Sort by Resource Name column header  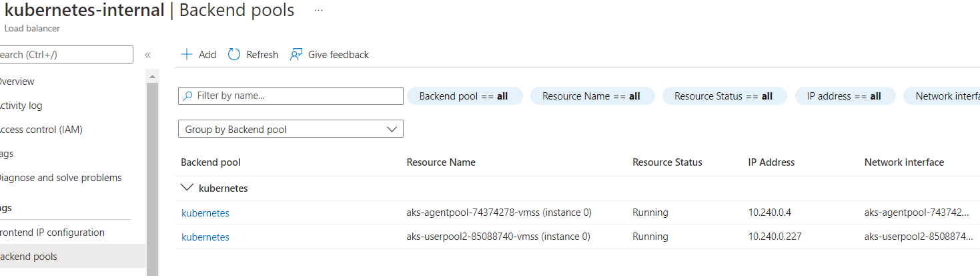[441, 162]
